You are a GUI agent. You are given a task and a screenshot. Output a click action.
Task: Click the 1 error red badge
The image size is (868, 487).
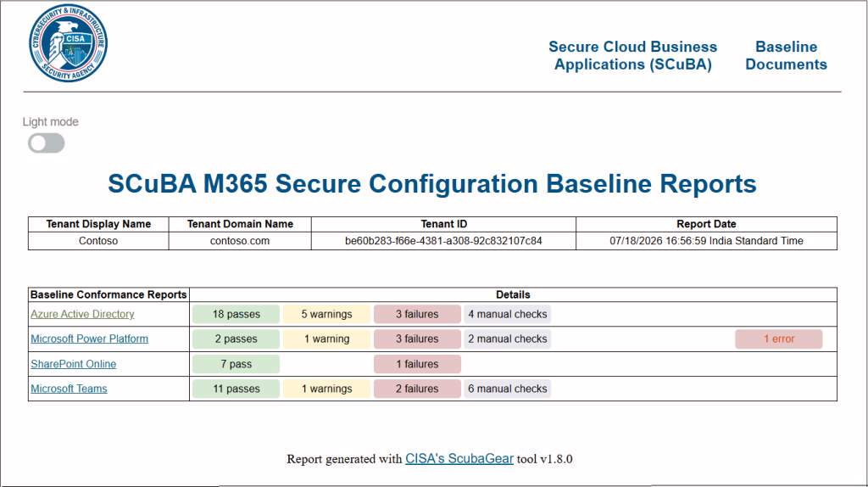point(778,339)
